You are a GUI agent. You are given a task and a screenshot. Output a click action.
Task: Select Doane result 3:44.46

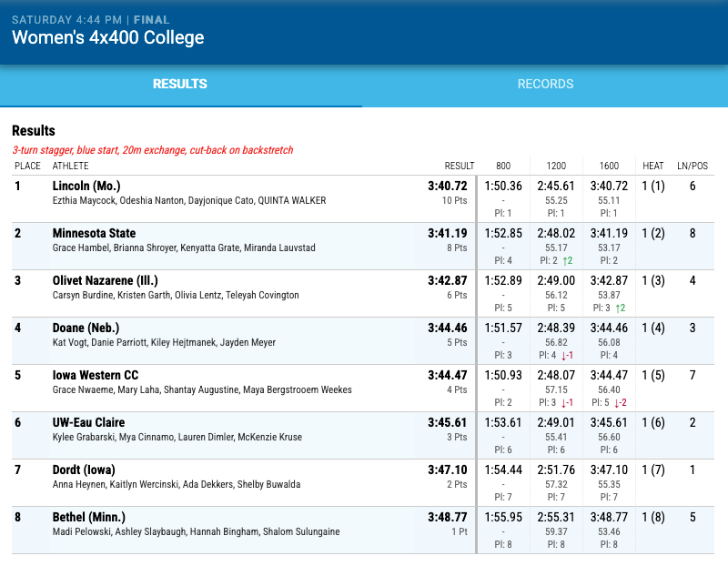click(x=447, y=328)
